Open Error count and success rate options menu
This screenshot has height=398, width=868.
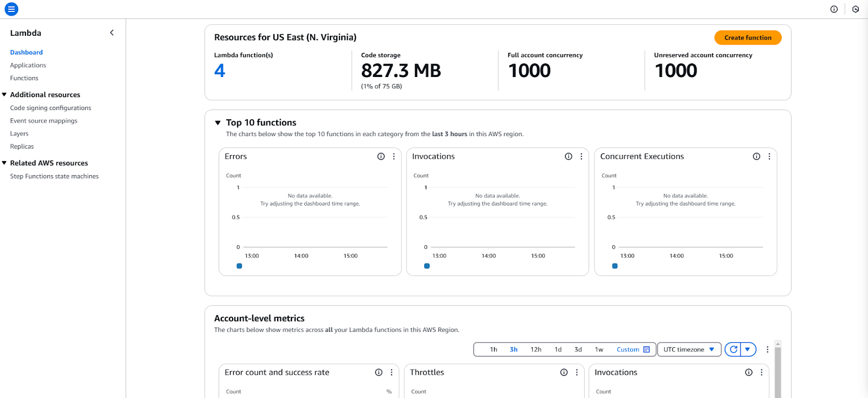(392, 373)
